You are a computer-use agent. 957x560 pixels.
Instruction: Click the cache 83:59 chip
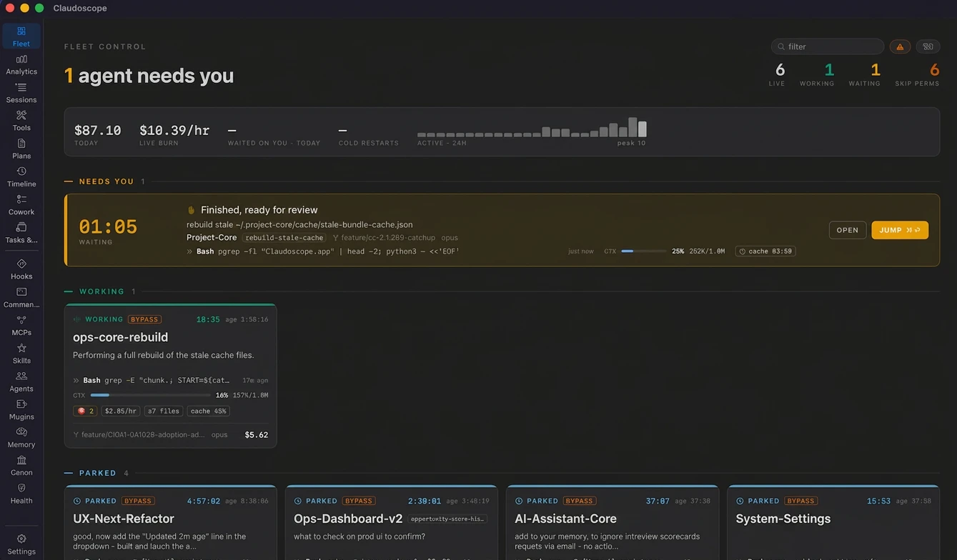coord(765,251)
